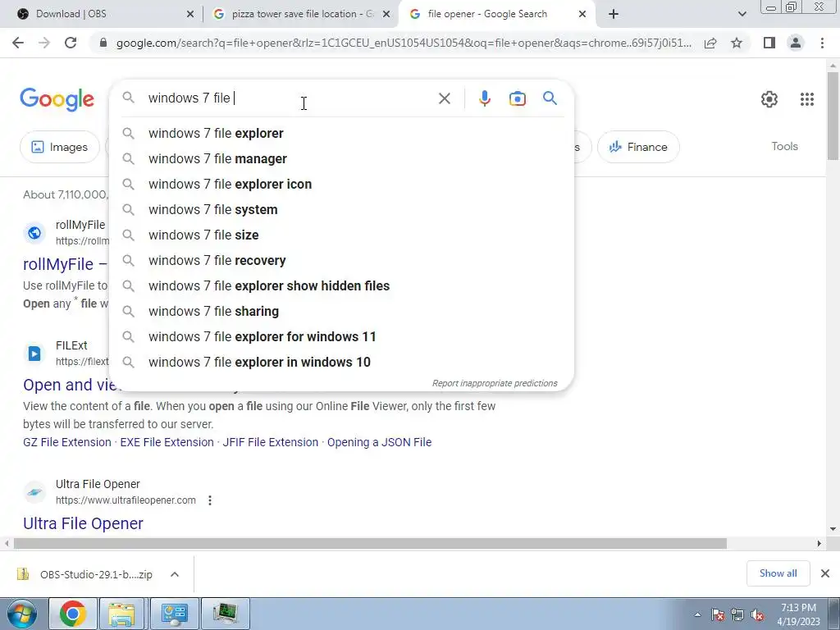Choose suggestion windows 7 file system

point(341,209)
